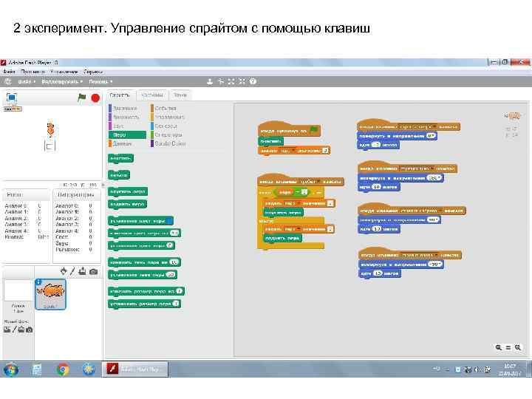The width and height of the screenshot is (532, 399).
Task: Click the Кнопка sensor label
Action: pyautogui.click(x=14, y=237)
